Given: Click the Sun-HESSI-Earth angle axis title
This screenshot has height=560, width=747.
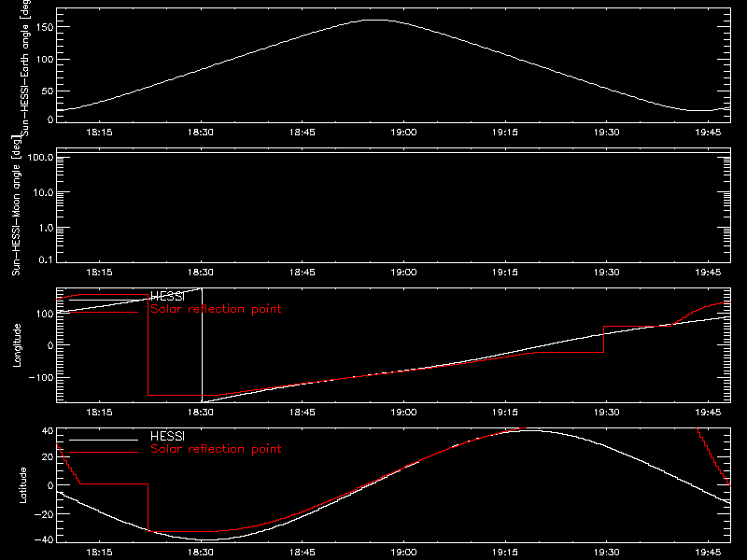Looking at the screenshot, I should click(25, 68).
